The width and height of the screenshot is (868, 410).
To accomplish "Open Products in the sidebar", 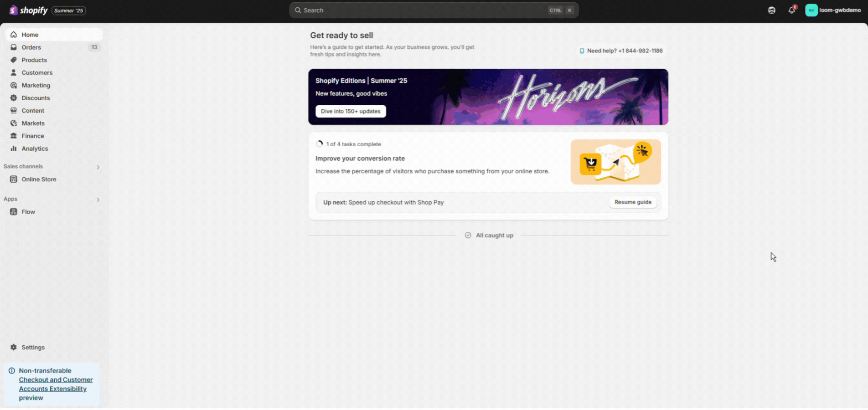I will (54, 60).
